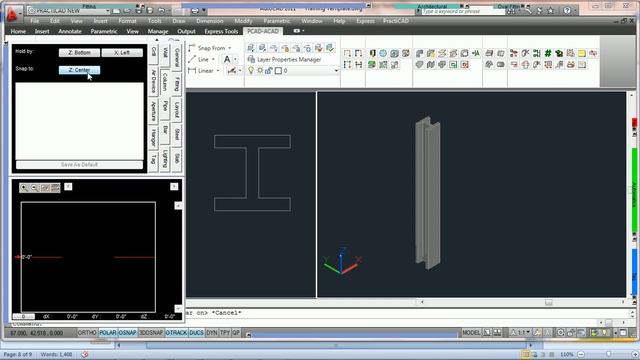Open the Column vertical tab
640x360 pixels.
[165, 81]
